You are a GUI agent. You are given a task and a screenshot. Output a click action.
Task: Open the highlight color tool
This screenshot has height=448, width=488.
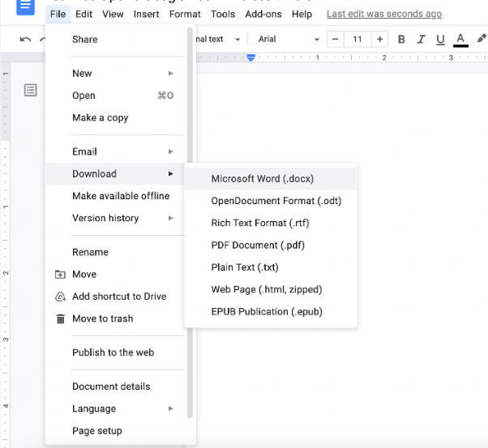point(482,39)
